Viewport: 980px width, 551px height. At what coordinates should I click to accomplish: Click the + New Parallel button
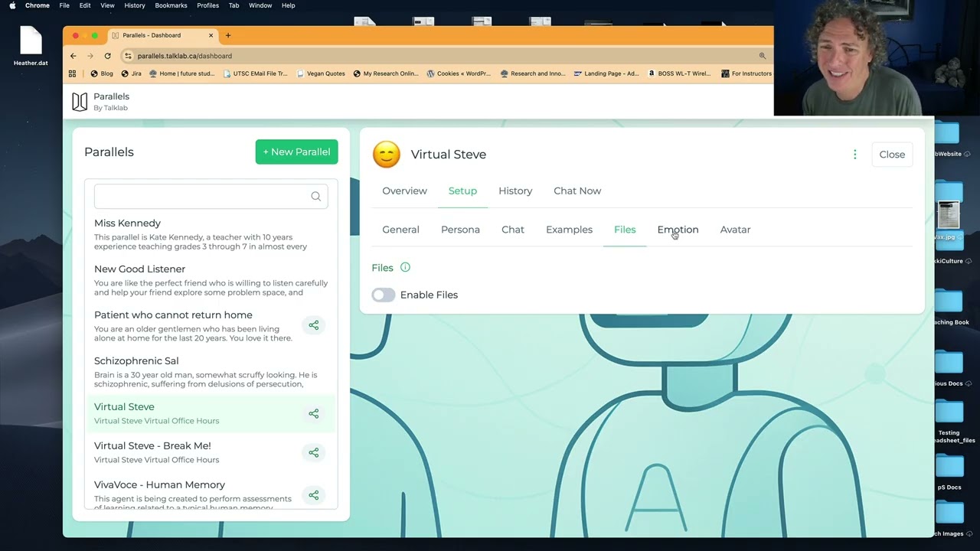[x=296, y=152]
